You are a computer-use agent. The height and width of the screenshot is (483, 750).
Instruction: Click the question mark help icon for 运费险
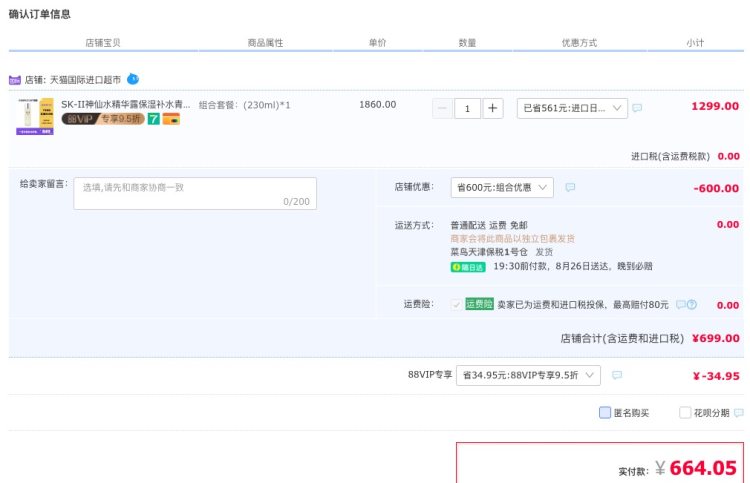coord(692,304)
